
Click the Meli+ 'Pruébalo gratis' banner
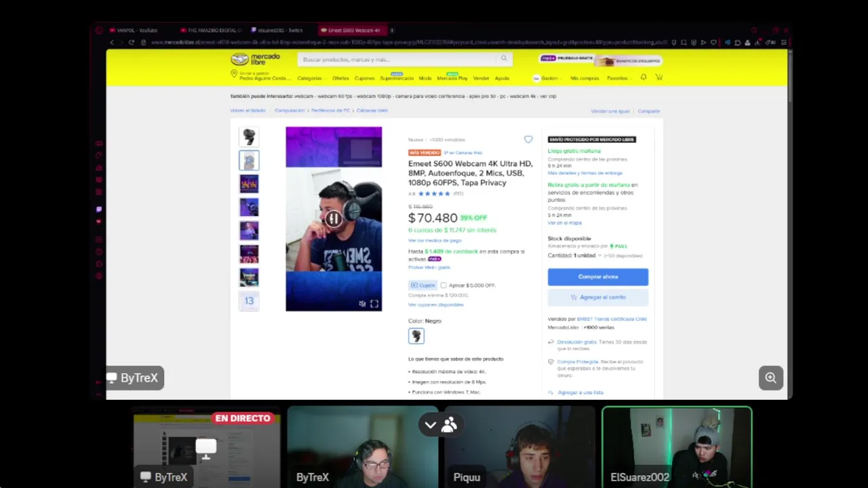point(599,60)
